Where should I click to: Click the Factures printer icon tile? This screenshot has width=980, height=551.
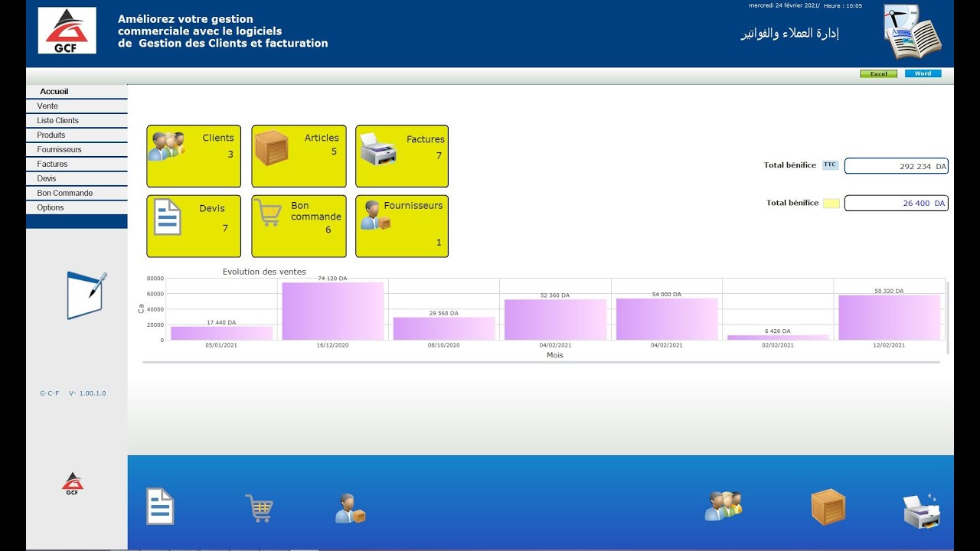[x=378, y=149]
